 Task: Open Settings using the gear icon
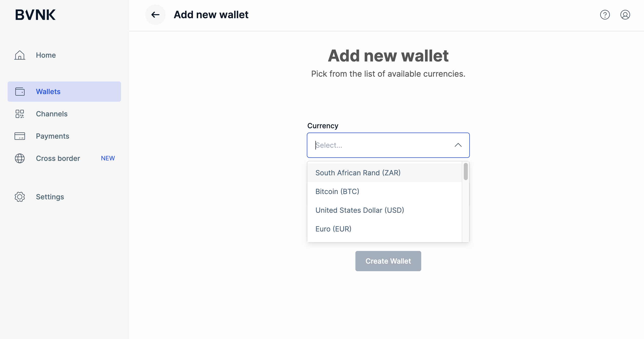click(x=20, y=197)
